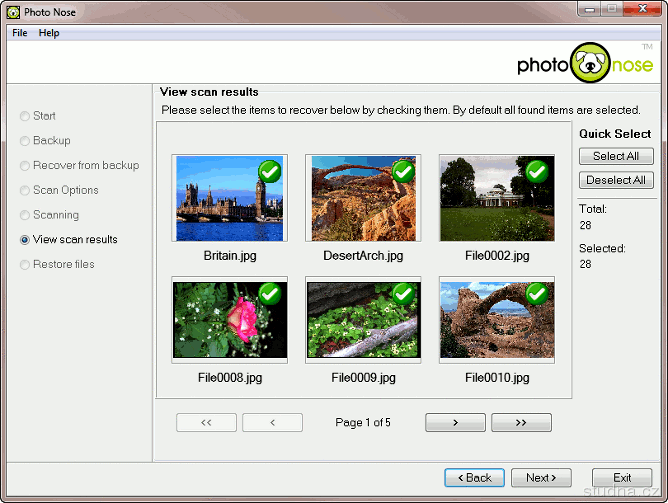Click the Page 1 of 5 indicator
Viewport: 668px width, 503px height.
click(x=363, y=423)
